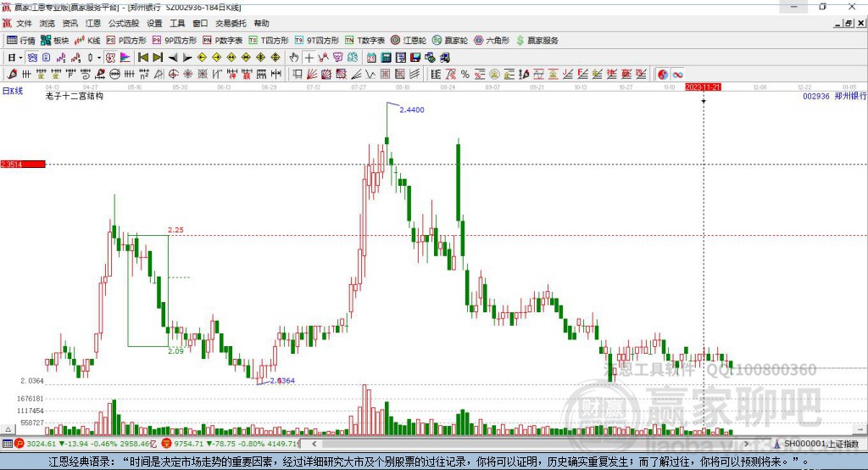Open the T数字表 tool
The image size is (868, 470).
pos(364,41)
